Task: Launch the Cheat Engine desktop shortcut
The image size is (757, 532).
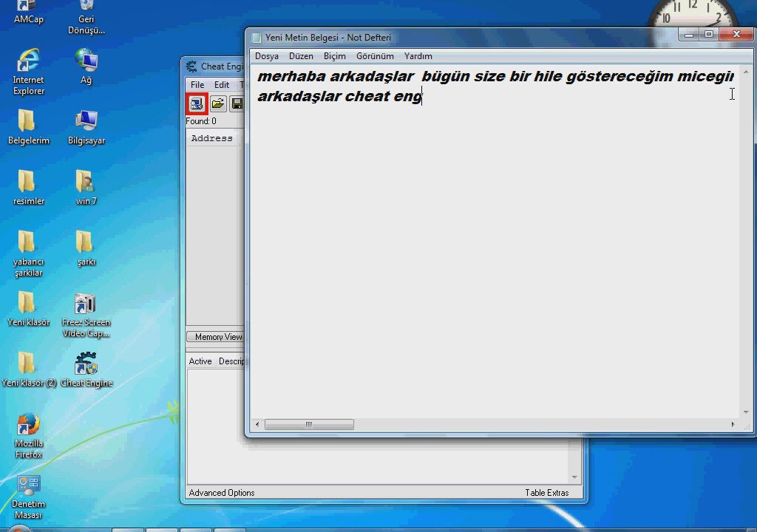Action: (86, 369)
